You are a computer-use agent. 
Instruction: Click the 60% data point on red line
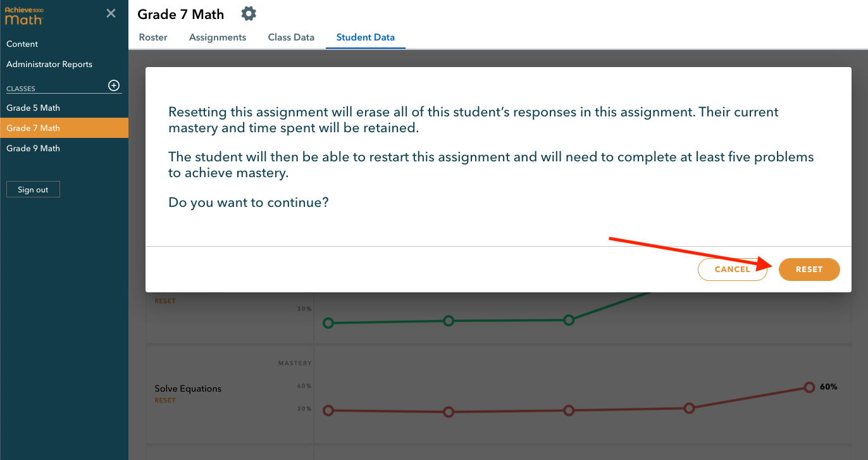(x=809, y=387)
